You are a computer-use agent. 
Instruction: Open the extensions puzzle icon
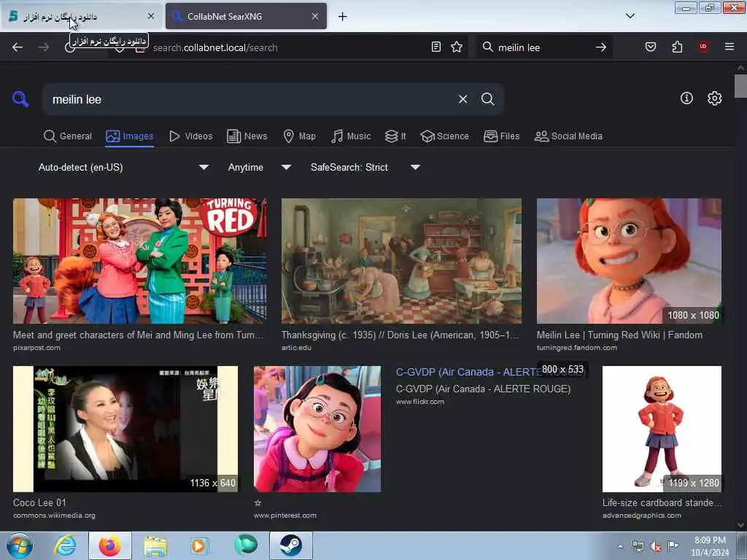point(677,47)
